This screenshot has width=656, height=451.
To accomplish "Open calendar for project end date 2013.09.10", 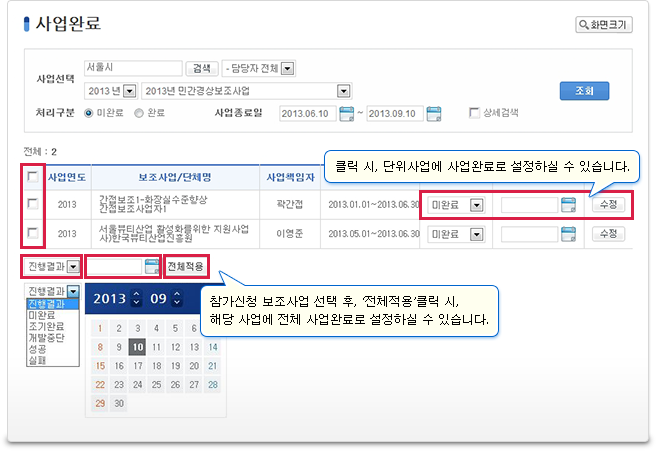I will point(434,113).
